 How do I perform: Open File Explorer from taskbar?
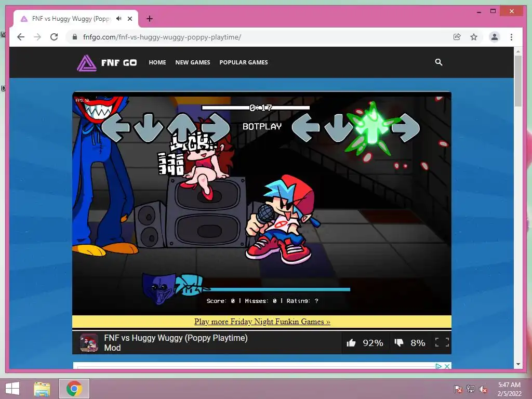42,389
